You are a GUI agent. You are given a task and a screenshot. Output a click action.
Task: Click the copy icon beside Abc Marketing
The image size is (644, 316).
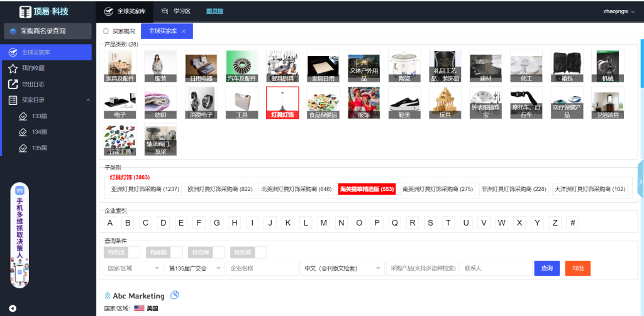(x=175, y=295)
